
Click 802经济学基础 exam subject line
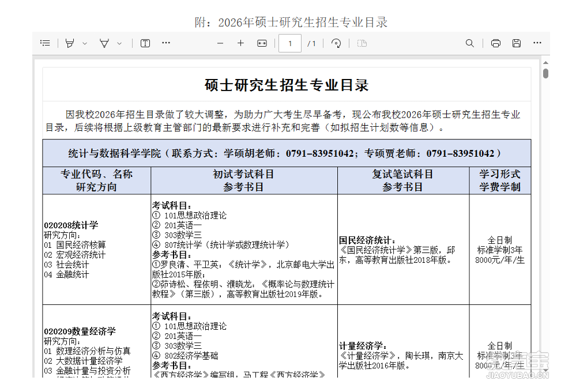(185, 356)
